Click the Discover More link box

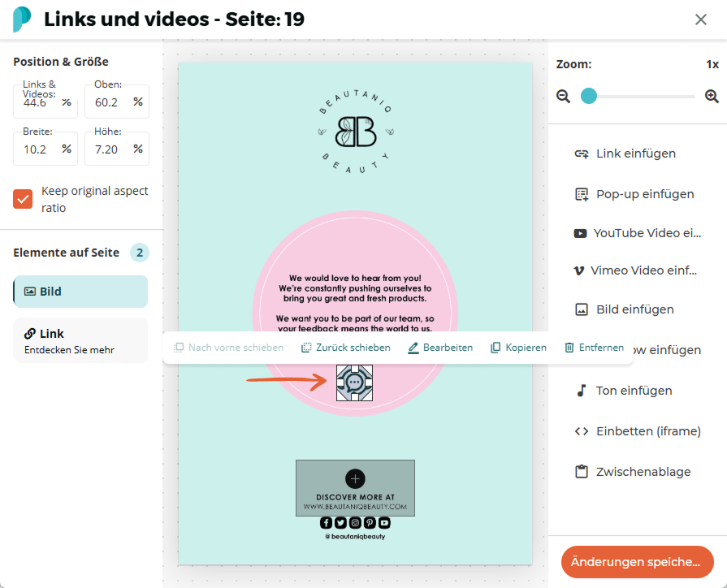click(x=355, y=488)
